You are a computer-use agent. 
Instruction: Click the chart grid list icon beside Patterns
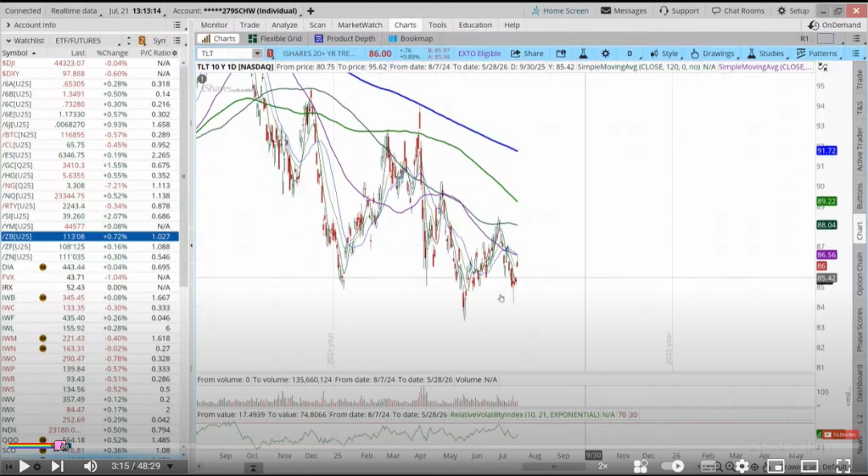click(856, 53)
